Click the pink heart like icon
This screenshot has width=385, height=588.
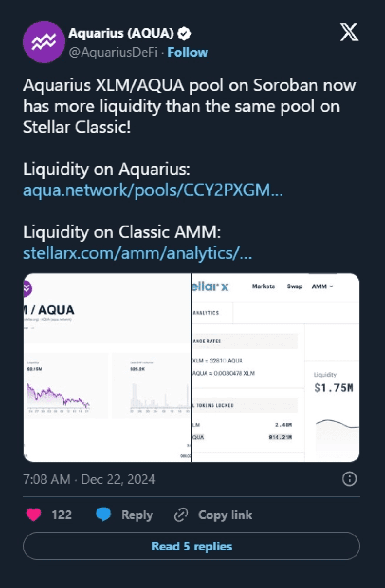(34, 514)
